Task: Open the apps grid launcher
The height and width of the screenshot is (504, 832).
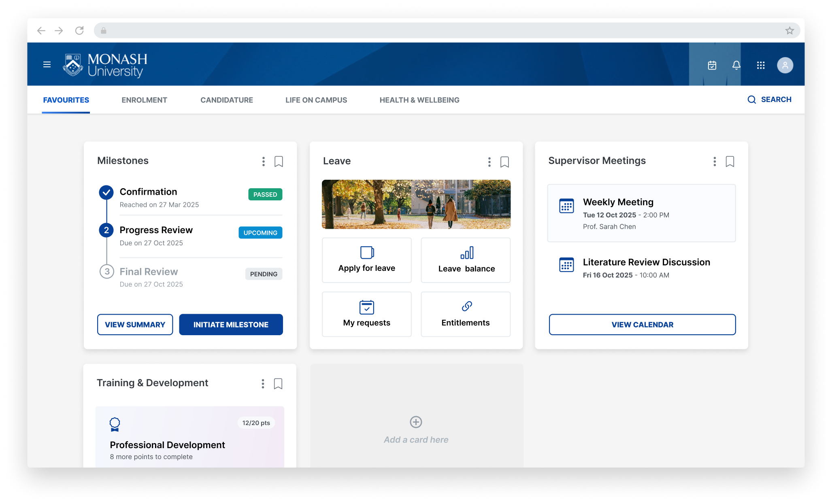Action: click(760, 65)
